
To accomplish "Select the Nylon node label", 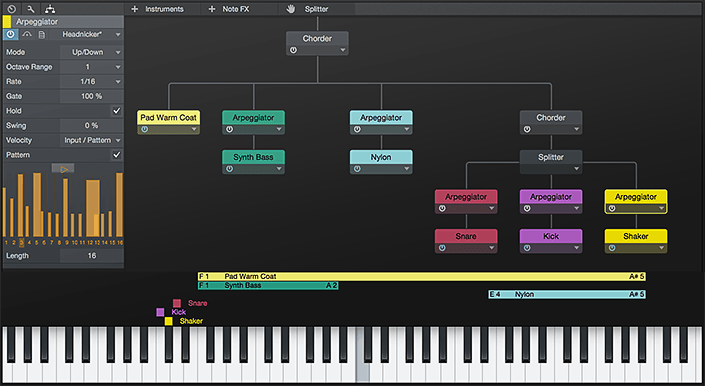I will (381, 157).
